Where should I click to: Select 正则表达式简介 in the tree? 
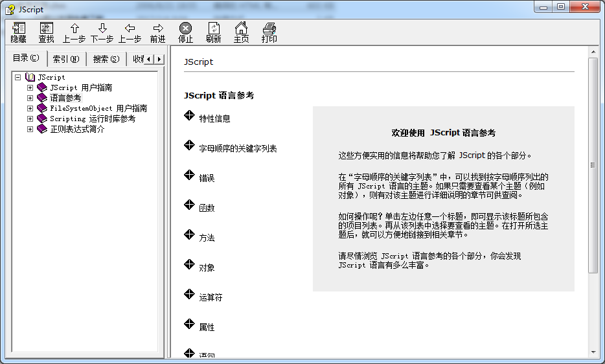coord(77,130)
